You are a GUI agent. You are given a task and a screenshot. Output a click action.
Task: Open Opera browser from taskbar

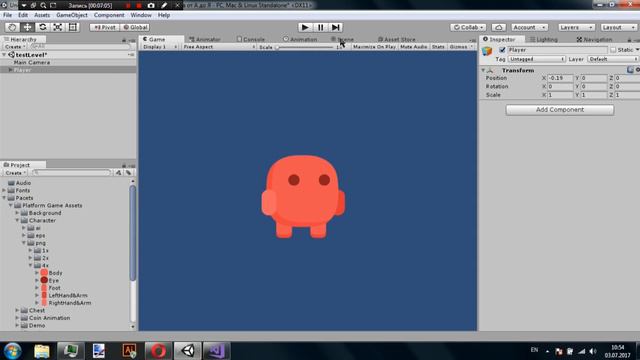coord(158,351)
